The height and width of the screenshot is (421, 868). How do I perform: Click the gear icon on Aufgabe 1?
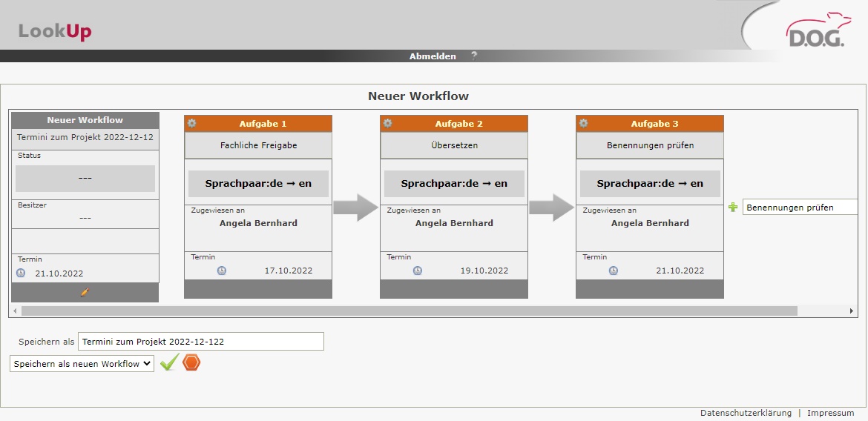192,123
